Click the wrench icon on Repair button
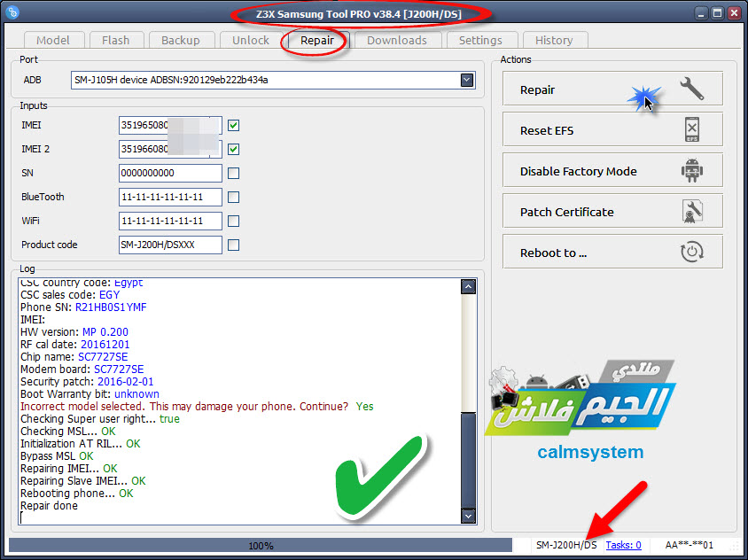 [x=691, y=89]
